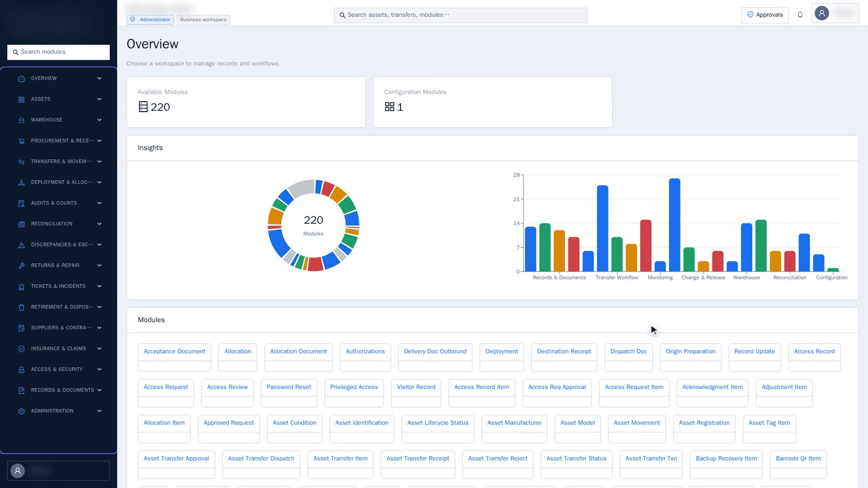The image size is (868, 488).
Task: Open the Approvals button
Action: point(765,15)
